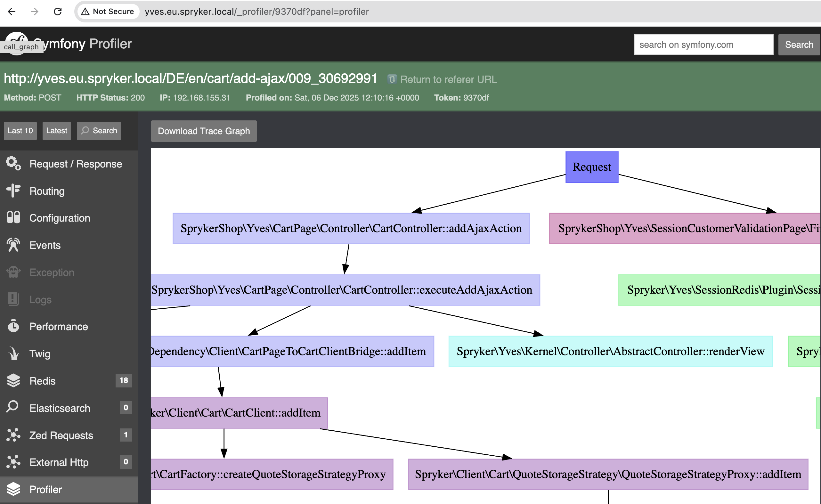Open the Logs panel entry

click(x=40, y=299)
